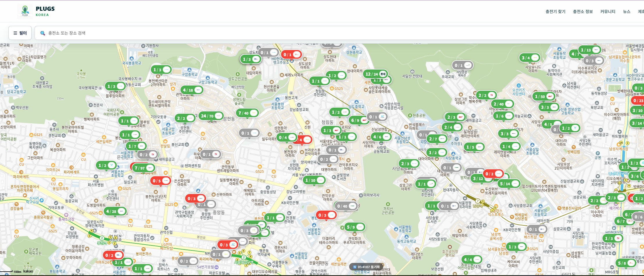Open the 뉴스 menu

click(627, 12)
